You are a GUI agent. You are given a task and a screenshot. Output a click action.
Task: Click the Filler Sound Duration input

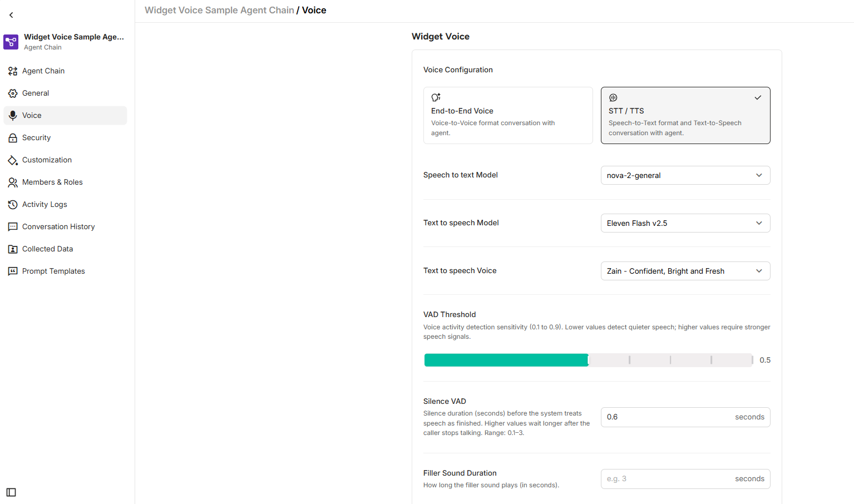(x=685, y=479)
